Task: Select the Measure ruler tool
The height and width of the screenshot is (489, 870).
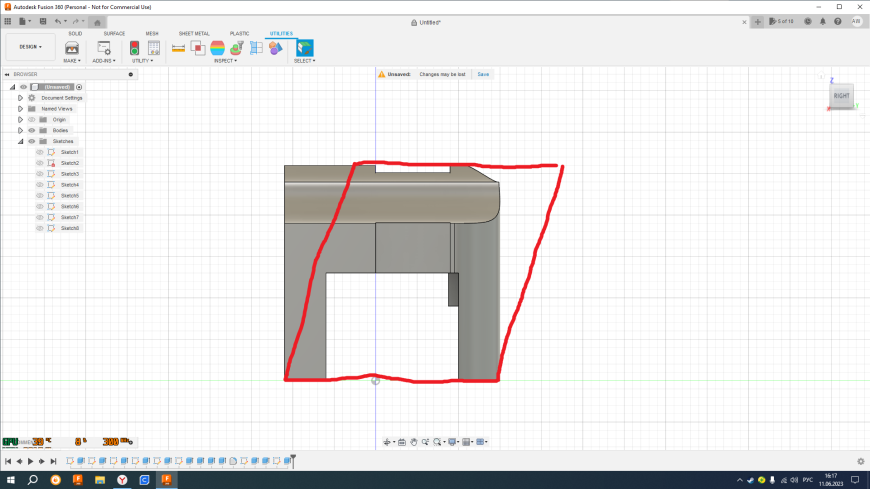Action: [178, 48]
